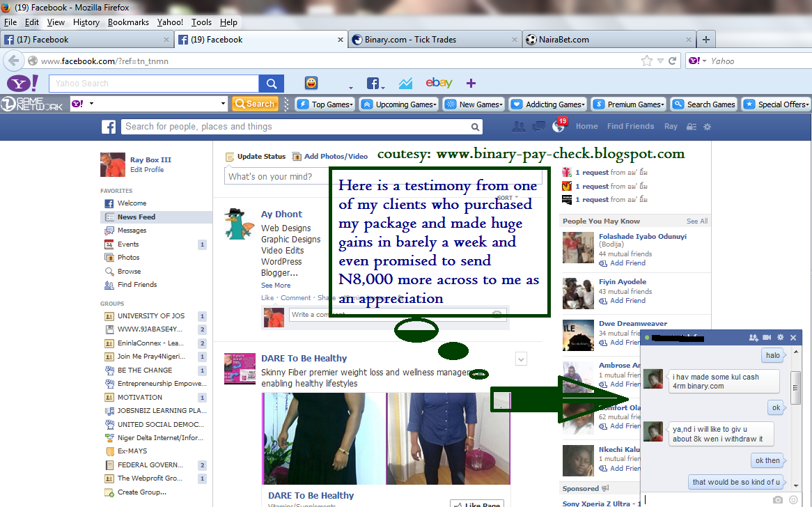Click chat window scrollbar thumb
The height and width of the screenshot is (507, 812).
pos(795,387)
